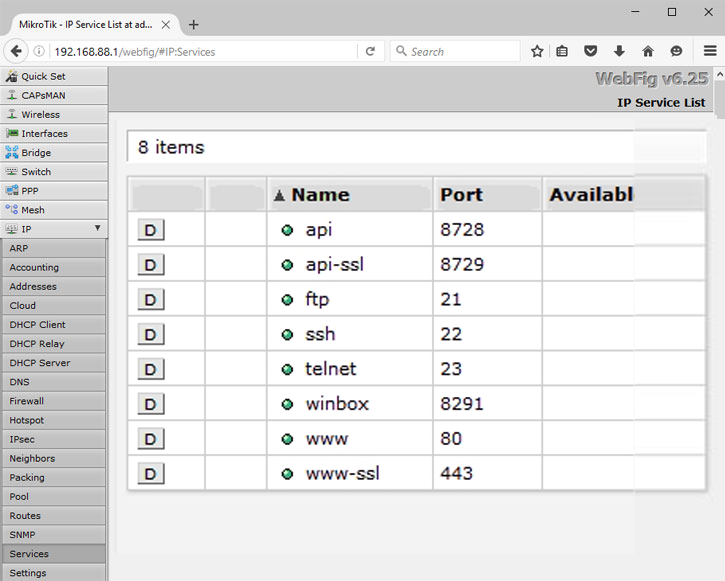Viewport: 725px width, 581px height.
Task: Close the MikroTik IP Service List tab
Action: [x=166, y=25]
